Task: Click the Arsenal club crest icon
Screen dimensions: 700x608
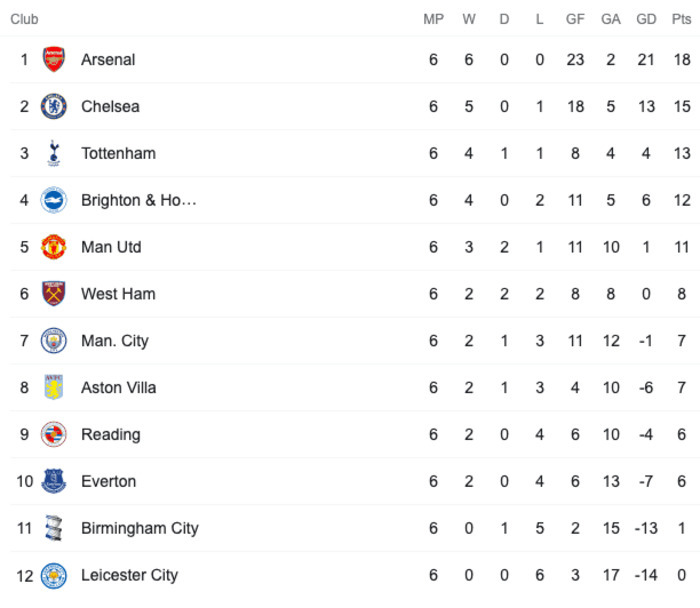Action: 54,59
